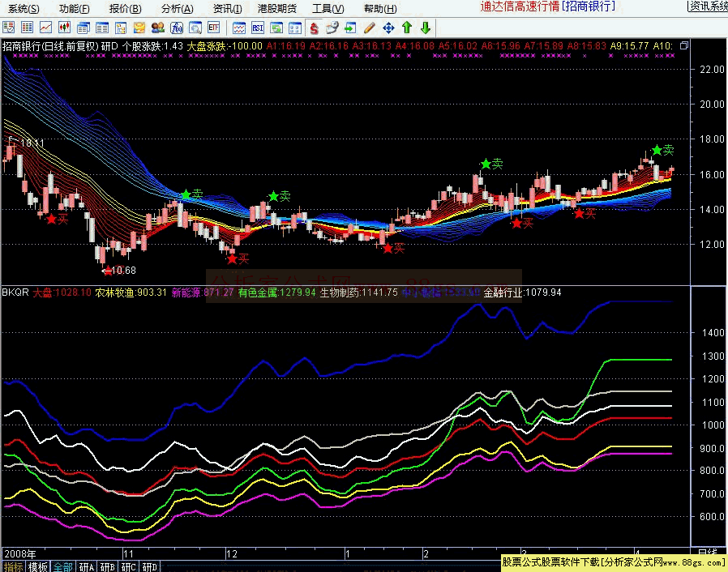
Task: Open the 帮助(H) menu
Action: coord(379,8)
